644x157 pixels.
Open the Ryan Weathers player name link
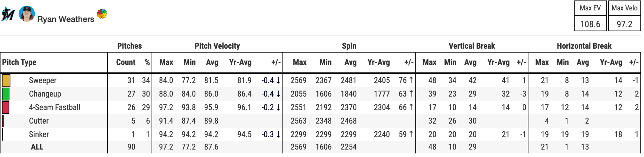click(x=65, y=19)
